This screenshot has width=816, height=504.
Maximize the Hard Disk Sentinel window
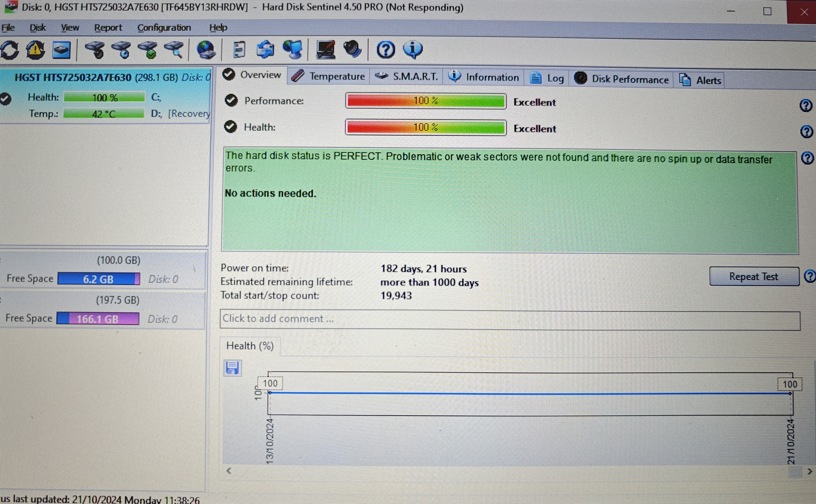click(x=767, y=12)
